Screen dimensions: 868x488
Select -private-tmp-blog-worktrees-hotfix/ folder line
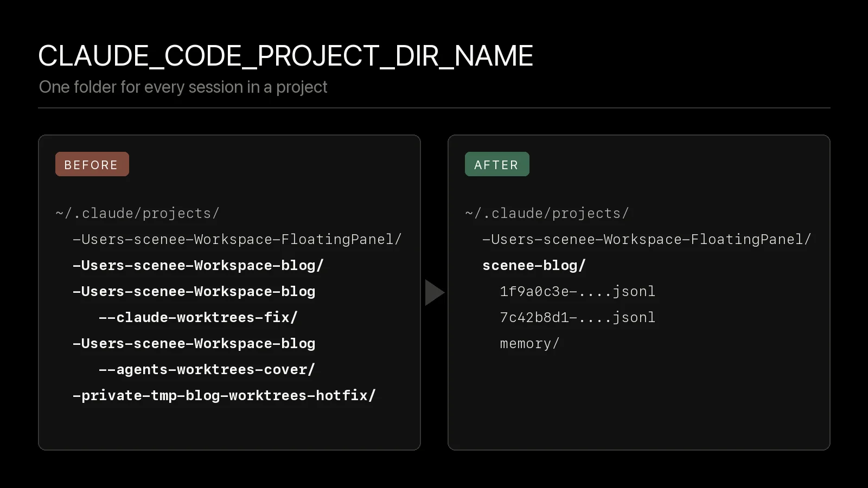click(224, 395)
